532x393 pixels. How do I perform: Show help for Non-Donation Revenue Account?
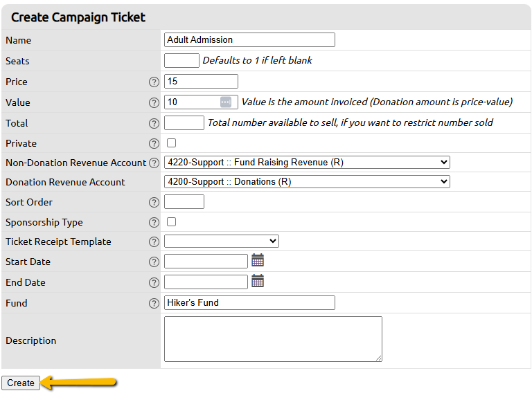coord(154,163)
